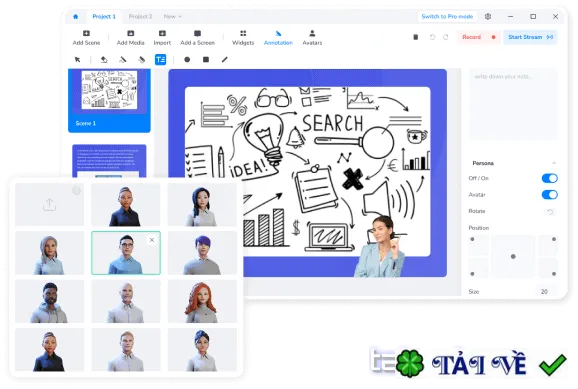Select the circle shape tool
This screenshot has height=389, width=578.
coord(187,59)
